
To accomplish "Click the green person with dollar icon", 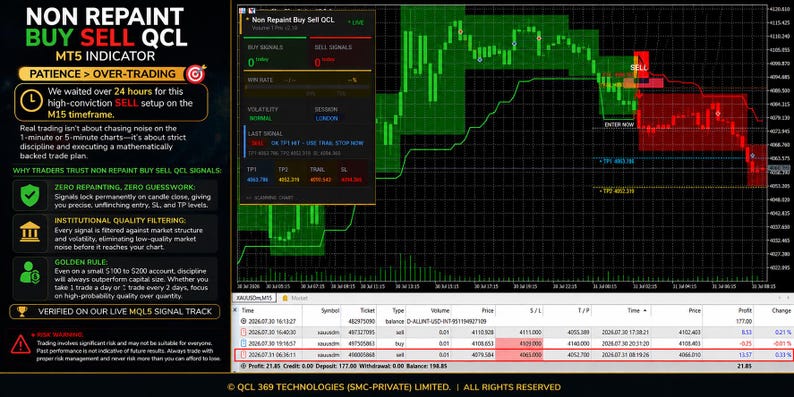I will click(30, 272).
